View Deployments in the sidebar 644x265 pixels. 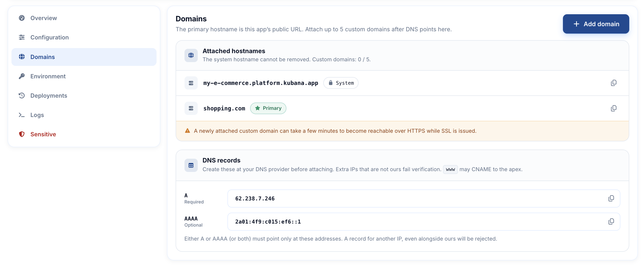(x=84, y=96)
